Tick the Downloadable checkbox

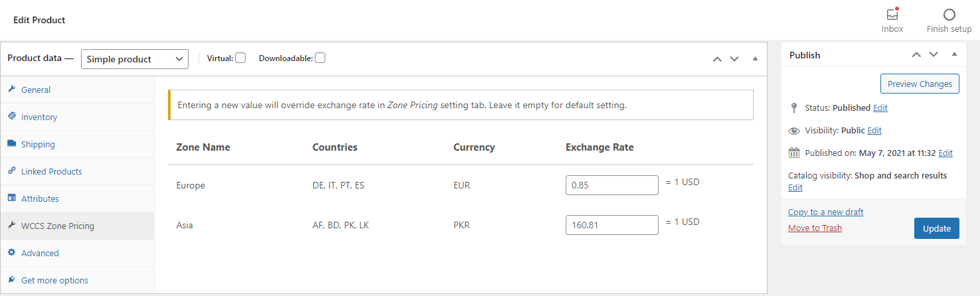(x=320, y=58)
